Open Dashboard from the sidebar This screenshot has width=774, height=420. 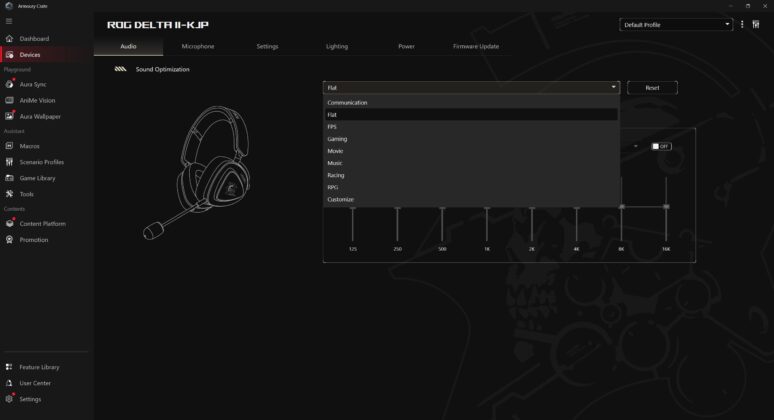(x=34, y=38)
